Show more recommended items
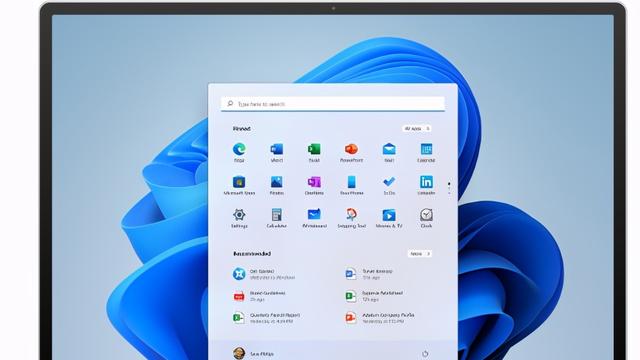This screenshot has height=360, width=640. click(420, 253)
